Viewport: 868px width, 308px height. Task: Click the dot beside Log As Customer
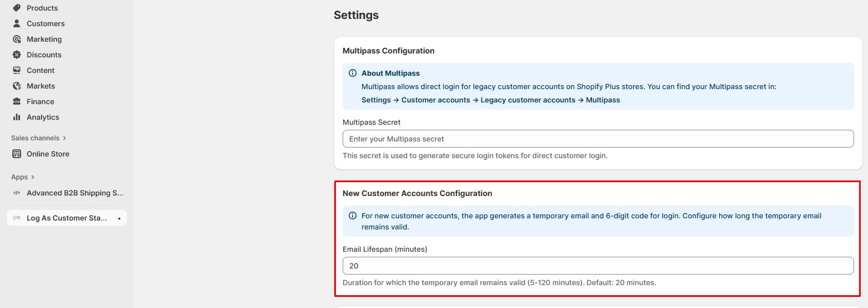[119, 218]
